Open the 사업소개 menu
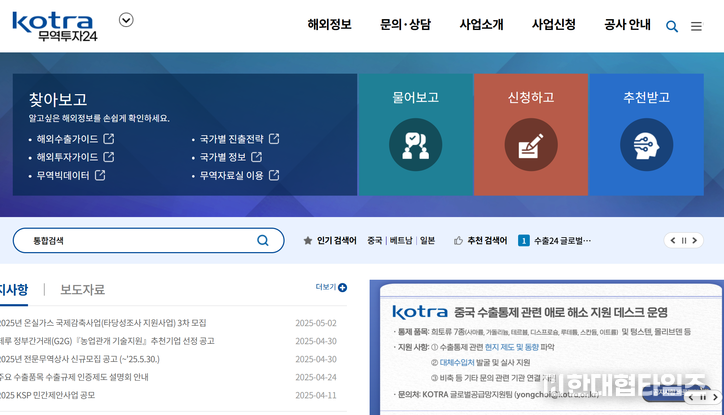 (481, 24)
